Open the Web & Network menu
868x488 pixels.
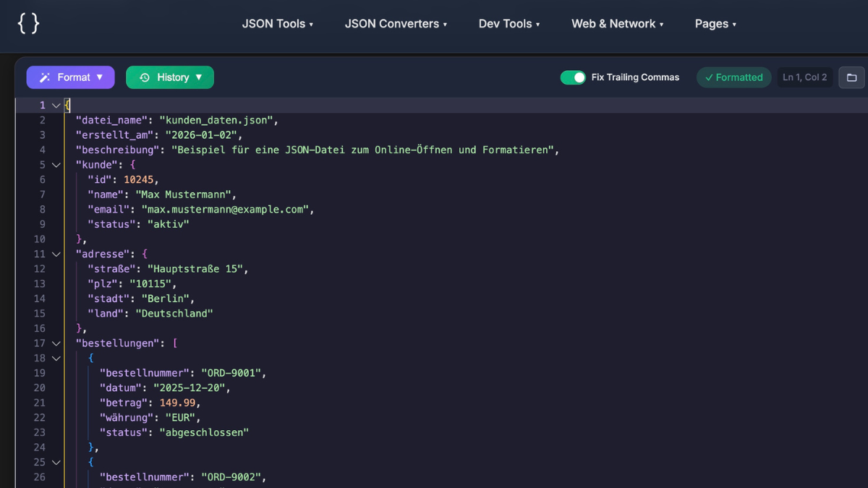pyautogui.click(x=617, y=23)
